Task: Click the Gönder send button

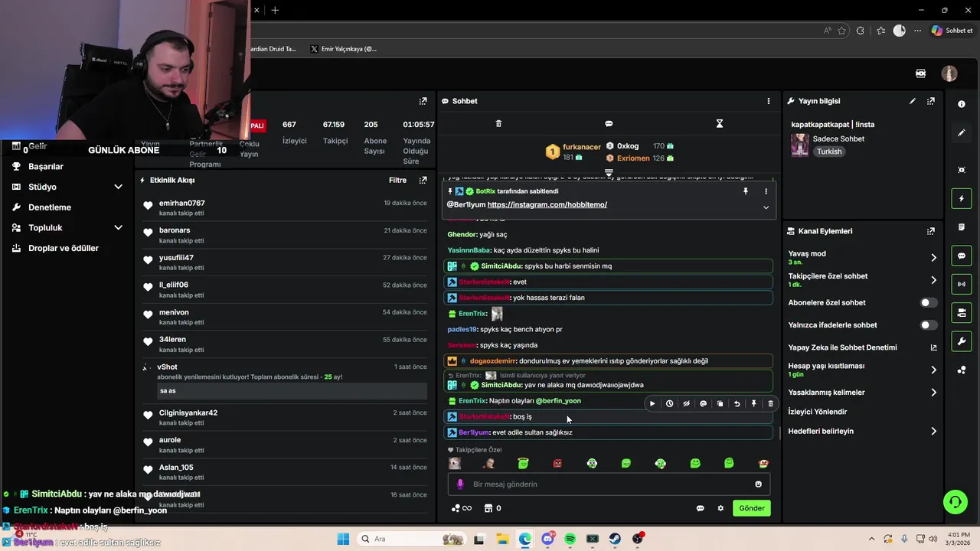Action: (x=751, y=508)
